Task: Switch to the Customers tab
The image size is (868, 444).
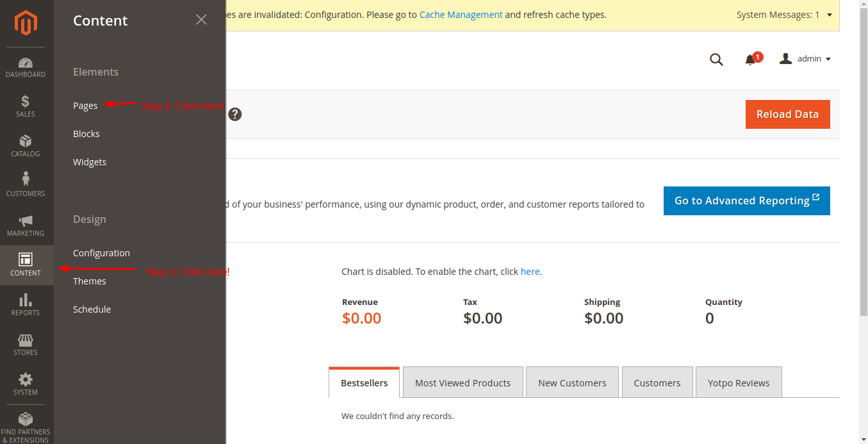Action: tap(657, 382)
